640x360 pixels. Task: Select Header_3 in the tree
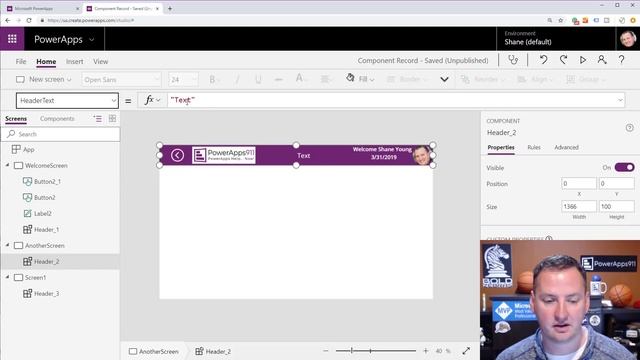point(47,293)
